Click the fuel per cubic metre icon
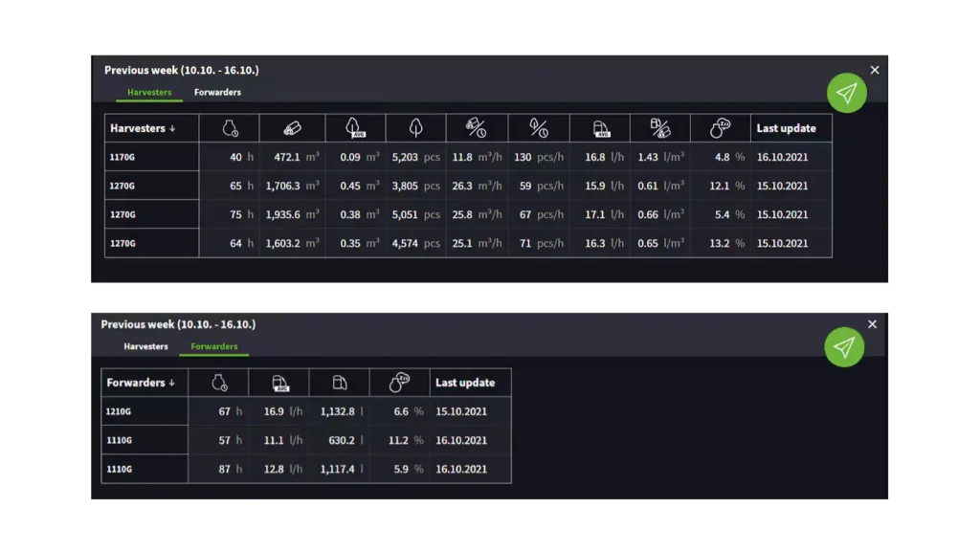Viewport: 980px width, 551px height. [660, 127]
